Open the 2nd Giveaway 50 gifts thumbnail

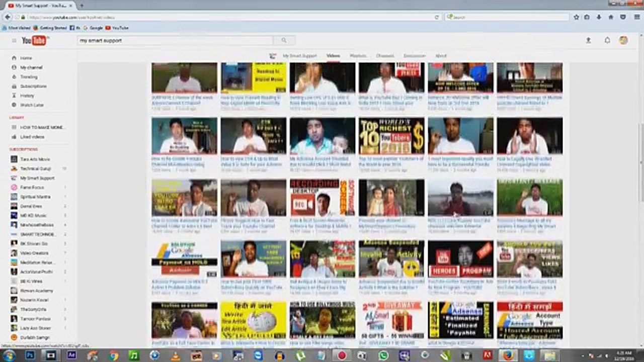tap(391, 320)
